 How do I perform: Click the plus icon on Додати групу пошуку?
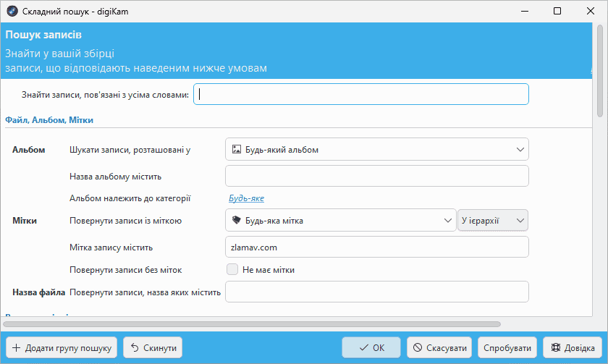tap(16, 347)
